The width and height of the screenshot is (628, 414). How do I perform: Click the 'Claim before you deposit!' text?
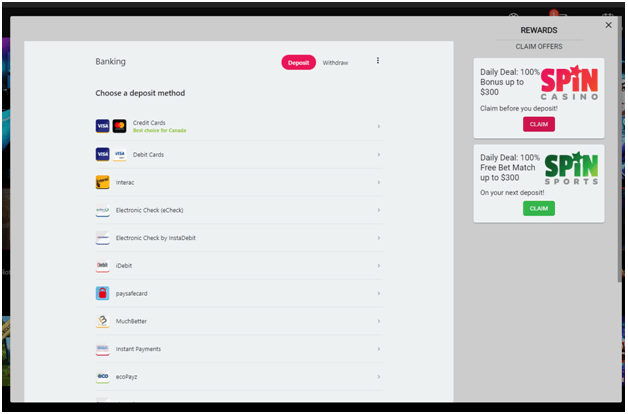tap(519, 109)
